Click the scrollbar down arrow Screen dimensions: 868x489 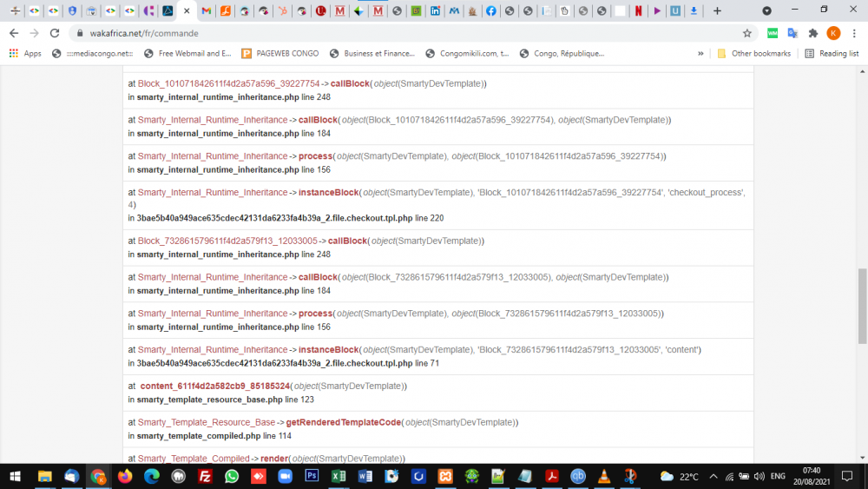coord(863,458)
